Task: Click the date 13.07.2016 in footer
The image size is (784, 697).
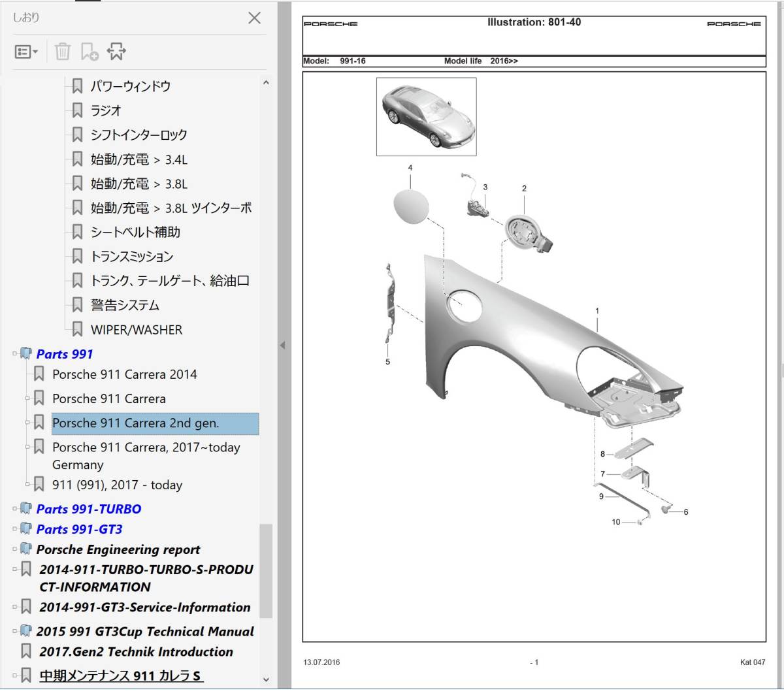Action: (x=321, y=662)
